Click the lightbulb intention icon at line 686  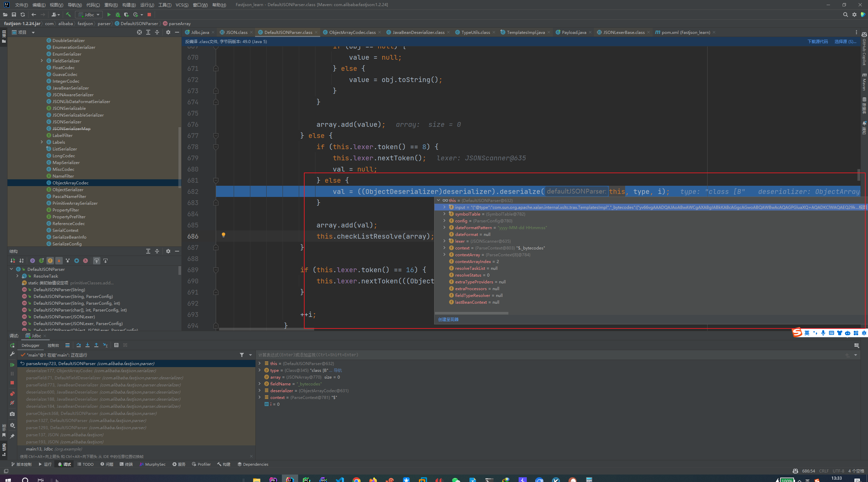[x=224, y=235]
